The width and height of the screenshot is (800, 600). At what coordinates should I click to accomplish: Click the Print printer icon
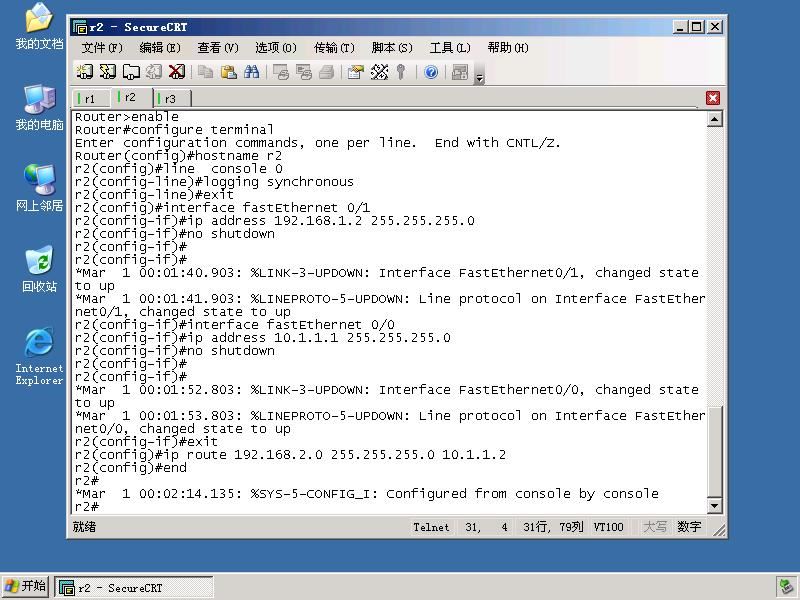point(327,72)
